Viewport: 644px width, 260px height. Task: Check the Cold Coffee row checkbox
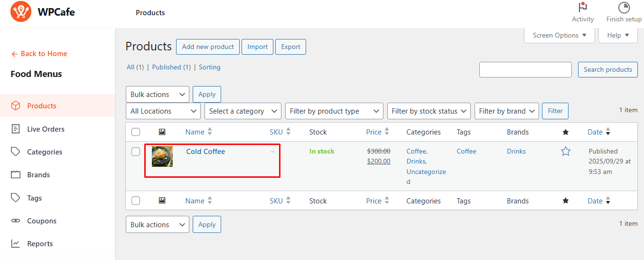[x=136, y=152]
